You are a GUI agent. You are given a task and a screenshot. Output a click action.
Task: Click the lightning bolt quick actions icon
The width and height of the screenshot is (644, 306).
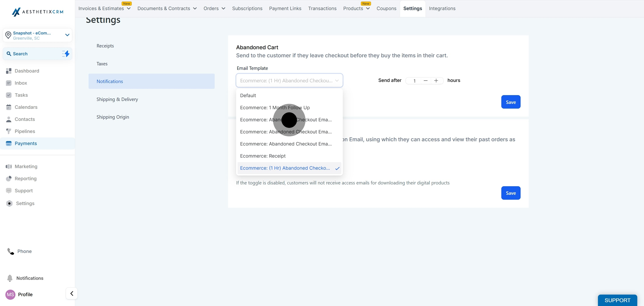click(66, 53)
